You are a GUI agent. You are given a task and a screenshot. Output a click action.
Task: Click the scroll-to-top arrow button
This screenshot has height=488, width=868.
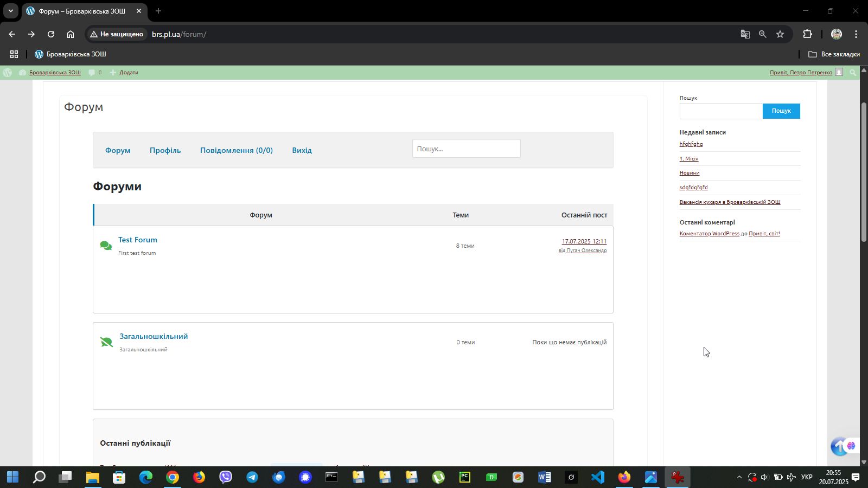pos(840,446)
